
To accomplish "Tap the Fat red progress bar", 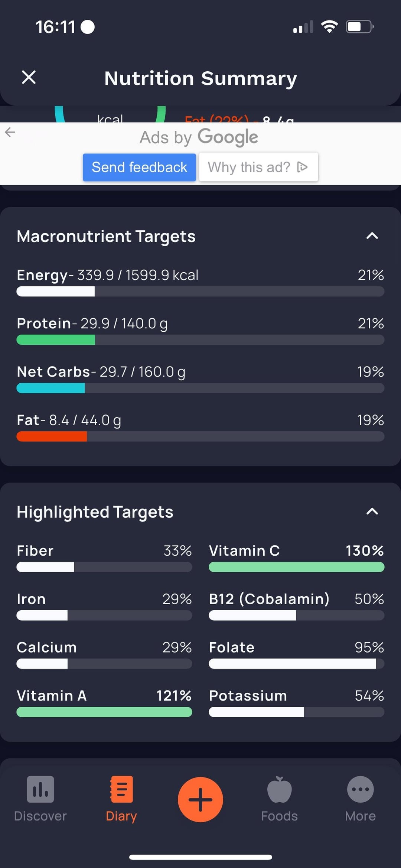I will click(200, 436).
